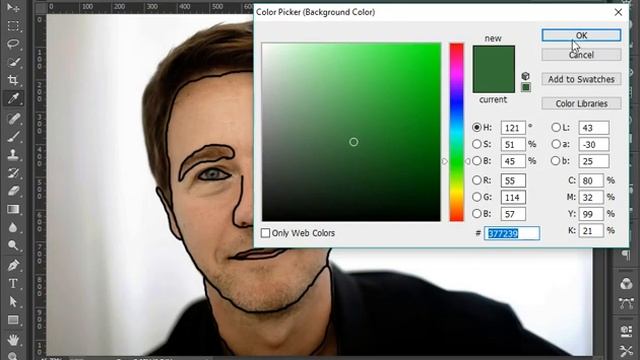Select the Lab 'a' radio button
Image resolution: width=640 pixels, height=360 pixels.
pos(556,144)
